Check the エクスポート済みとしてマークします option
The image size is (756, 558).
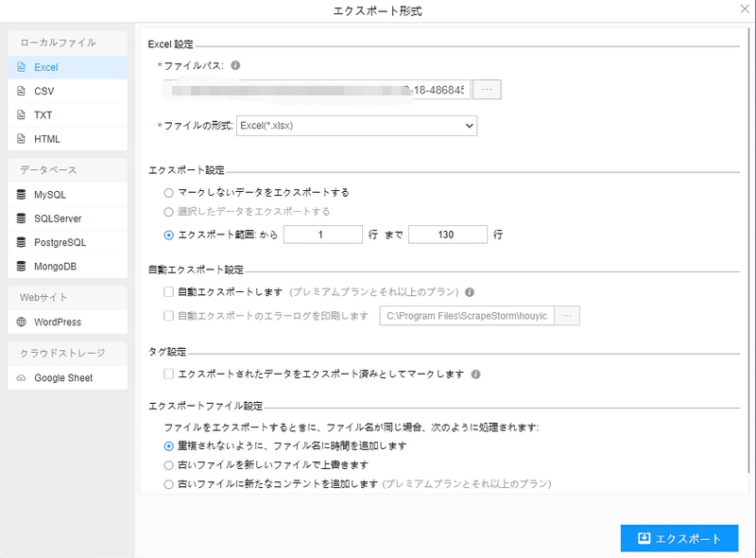168,374
